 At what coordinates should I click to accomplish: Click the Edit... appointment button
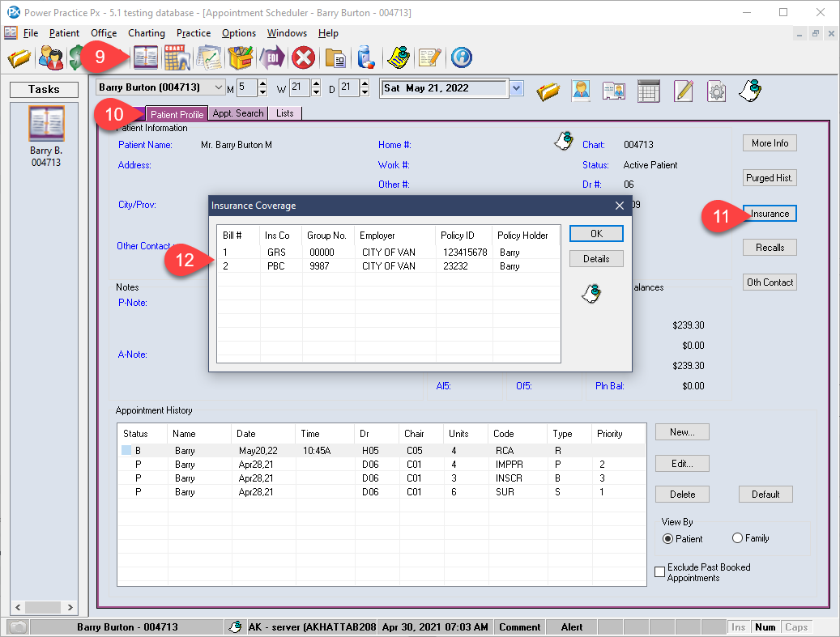point(682,464)
